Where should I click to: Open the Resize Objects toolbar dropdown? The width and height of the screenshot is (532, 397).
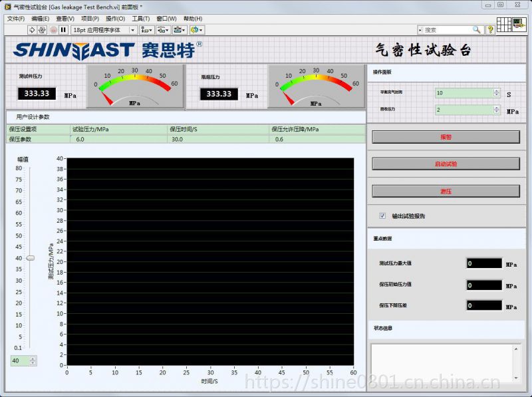click(x=180, y=30)
